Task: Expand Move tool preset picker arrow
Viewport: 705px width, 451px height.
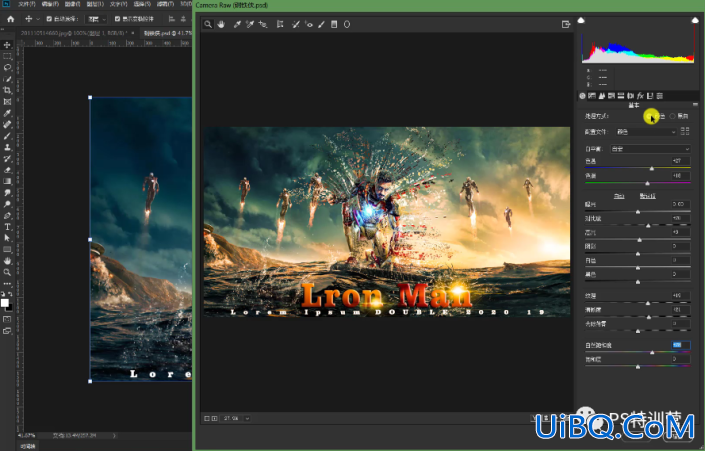Action: (38, 19)
